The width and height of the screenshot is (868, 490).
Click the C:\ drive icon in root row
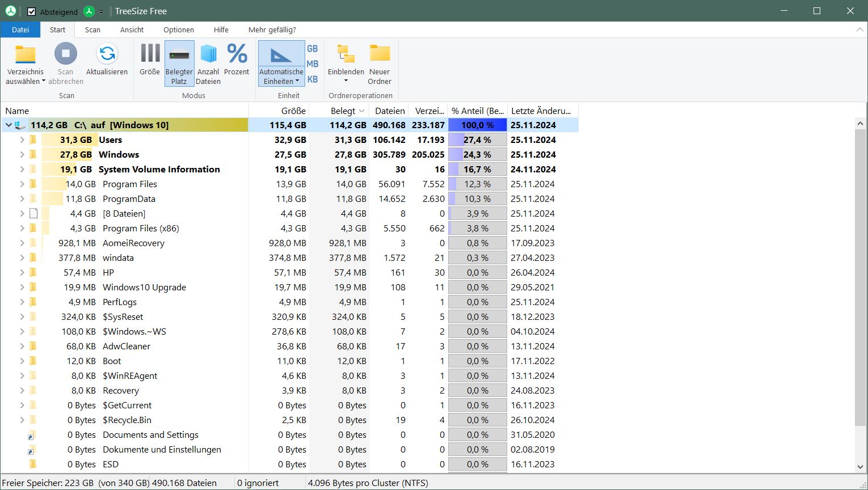(x=20, y=125)
